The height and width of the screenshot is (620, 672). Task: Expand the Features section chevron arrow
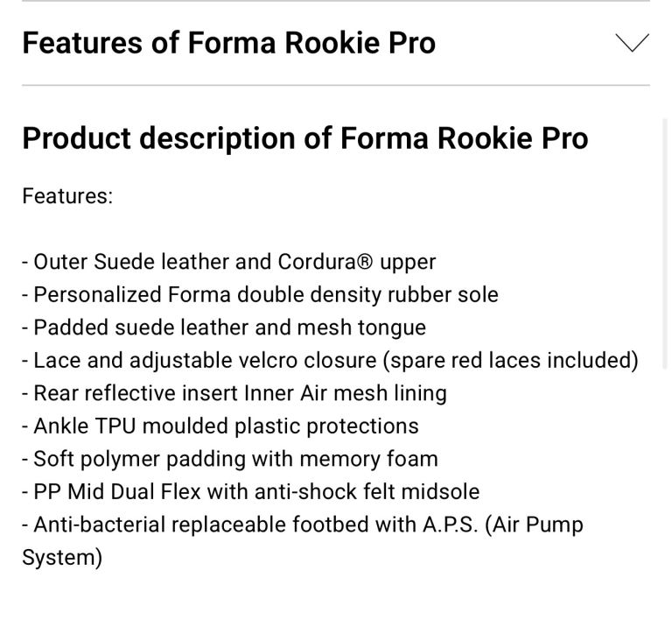pyautogui.click(x=632, y=43)
